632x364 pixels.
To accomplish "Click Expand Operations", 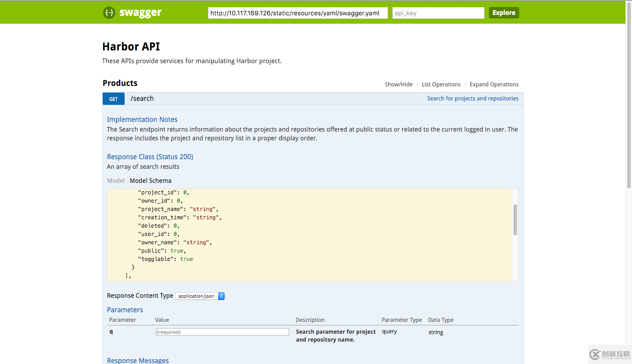I will point(494,84).
